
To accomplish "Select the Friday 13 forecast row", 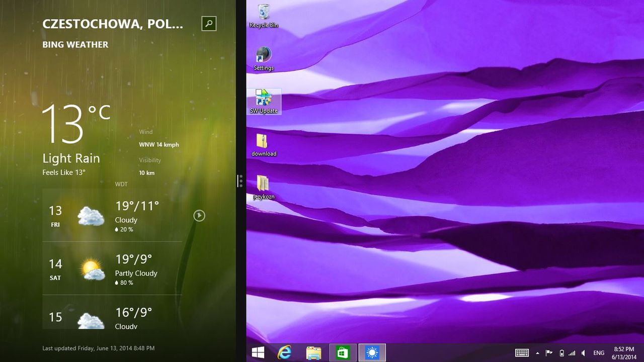I will 112,215.
